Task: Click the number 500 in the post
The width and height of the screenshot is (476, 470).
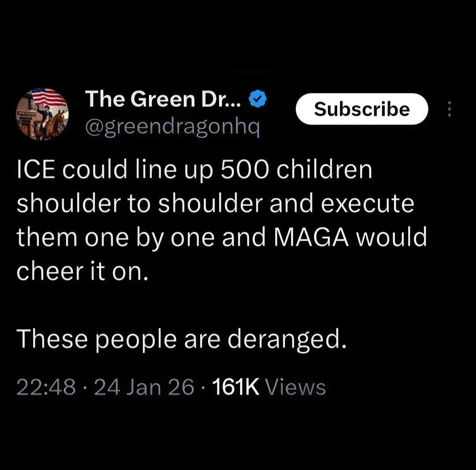Action: coord(245,170)
